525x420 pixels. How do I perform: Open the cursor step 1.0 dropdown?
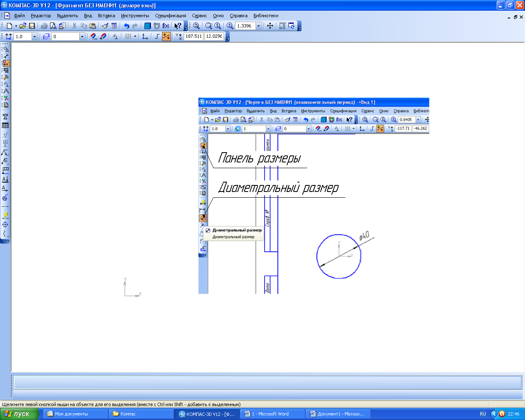pos(34,37)
